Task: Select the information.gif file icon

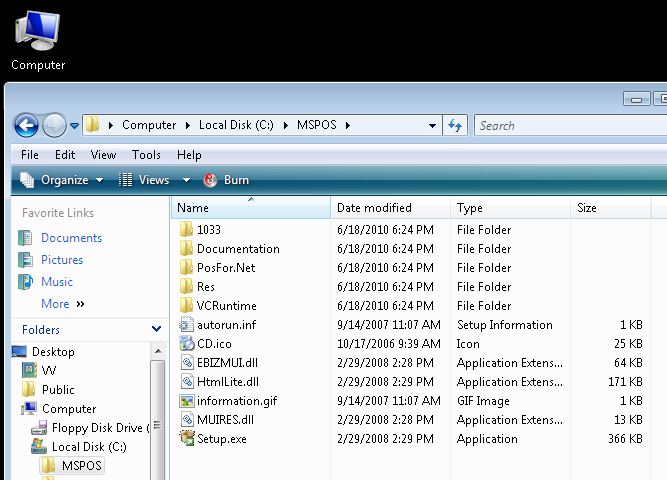Action: (x=186, y=401)
